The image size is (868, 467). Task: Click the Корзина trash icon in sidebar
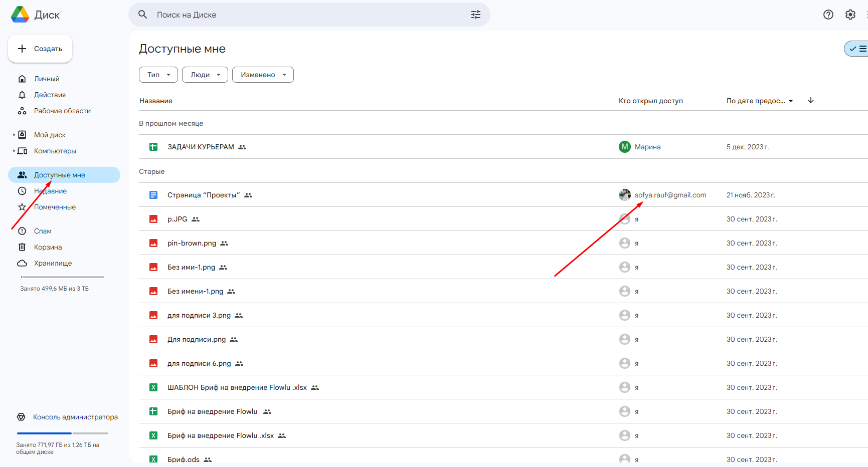click(22, 247)
